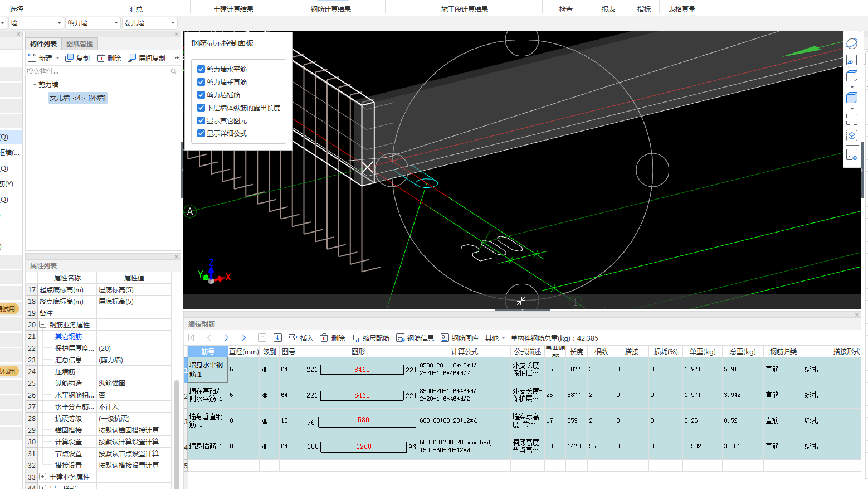The image size is (868, 489).
Task: Click the solid blue cube display icon
Action: [x=851, y=98]
